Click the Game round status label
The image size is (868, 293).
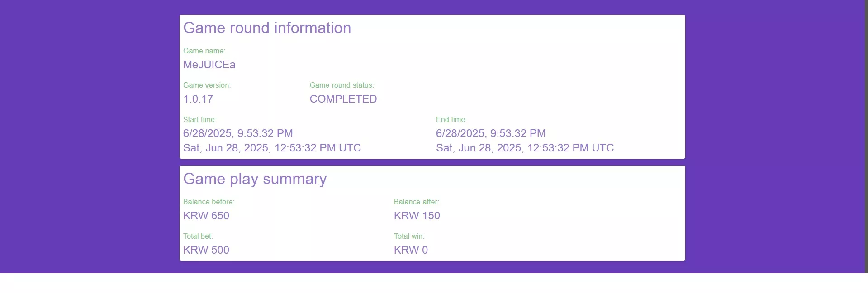coord(342,85)
